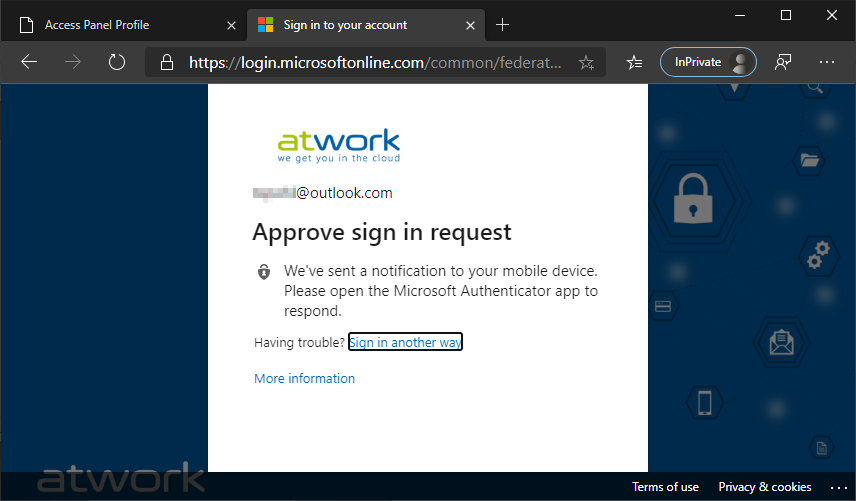Click the page icon on Access Panel tab
Image resolution: width=856 pixels, height=501 pixels.
click(26, 25)
